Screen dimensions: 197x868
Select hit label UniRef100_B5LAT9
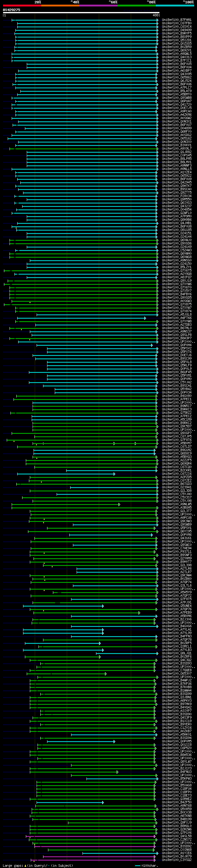pos(176,91)
